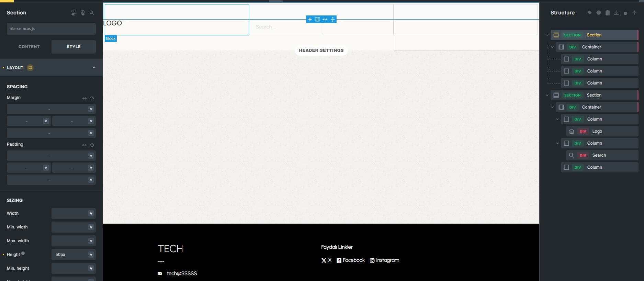
Task: Click the trash icon in Structure header
Action: pyautogui.click(x=625, y=13)
